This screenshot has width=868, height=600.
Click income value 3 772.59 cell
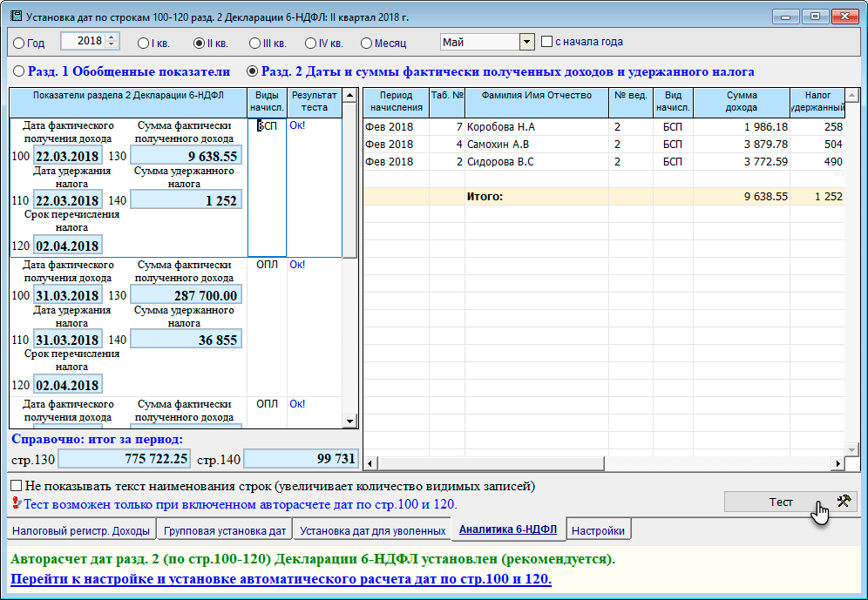click(x=742, y=161)
